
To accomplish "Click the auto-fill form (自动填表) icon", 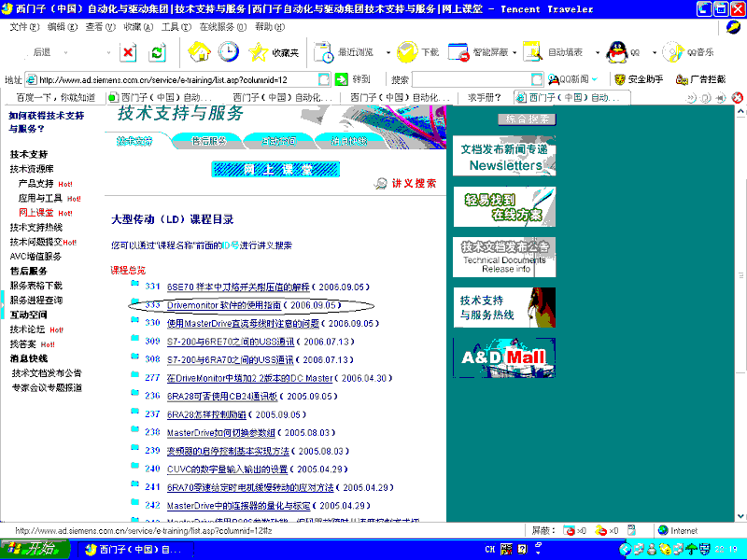I will pyautogui.click(x=533, y=52).
